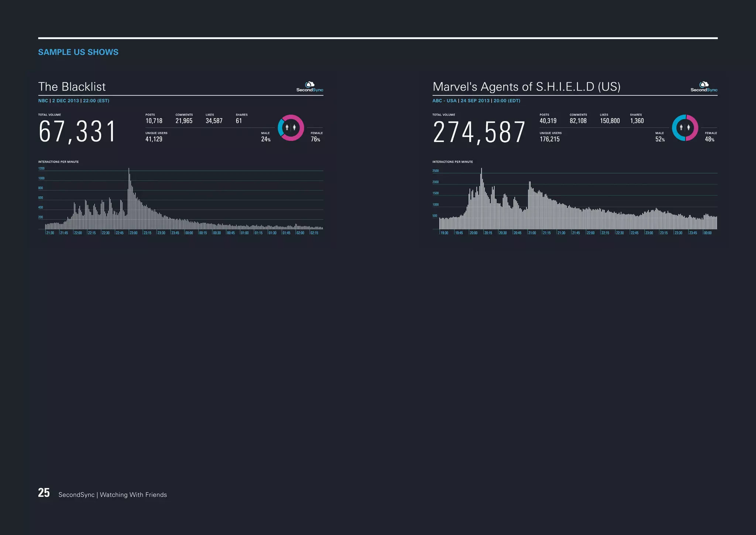
Task: Select The Blacklist title heading
Action: tap(72, 87)
